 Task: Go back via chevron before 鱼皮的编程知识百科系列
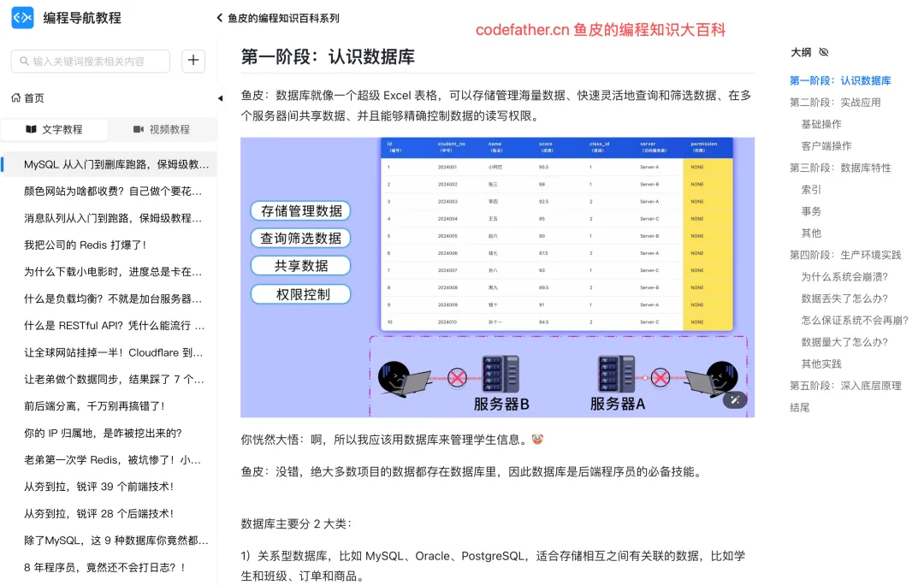click(220, 18)
